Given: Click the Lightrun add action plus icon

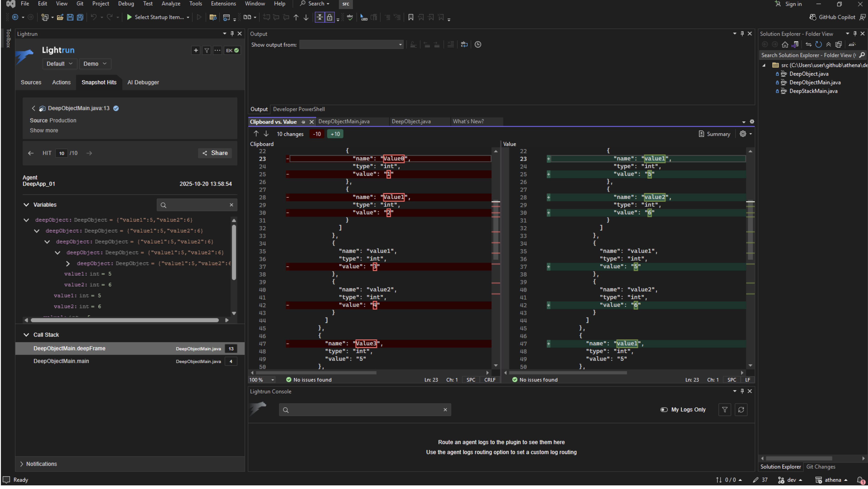Looking at the screenshot, I should [x=195, y=51].
